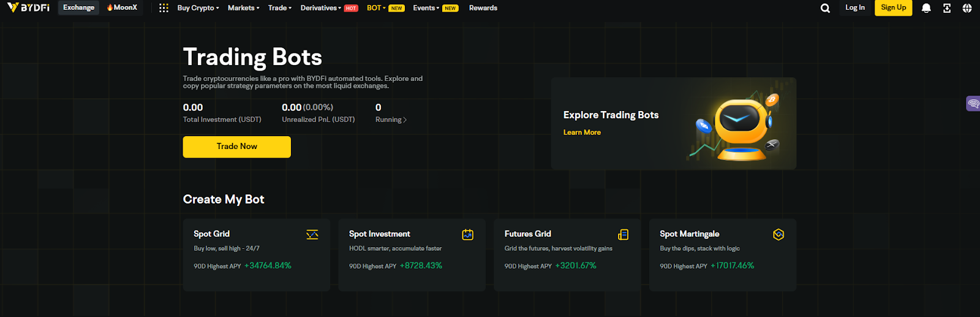
Task: Expand the Markets dropdown menu
Action: point(243,8)
